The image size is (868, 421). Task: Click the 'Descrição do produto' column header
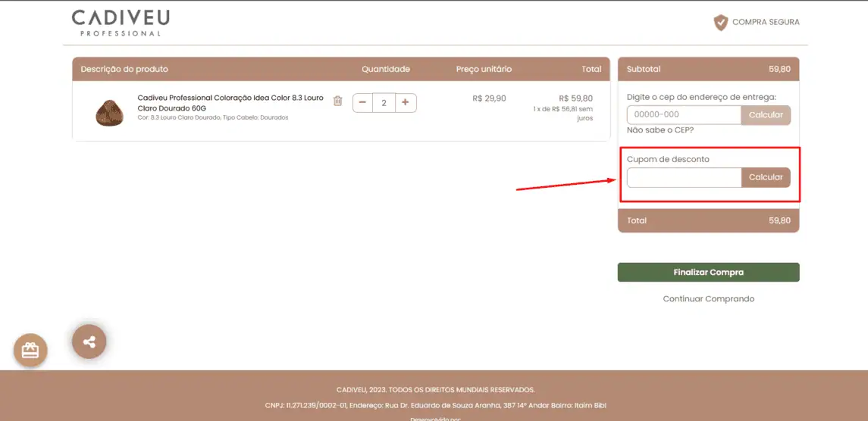[124, 69]
